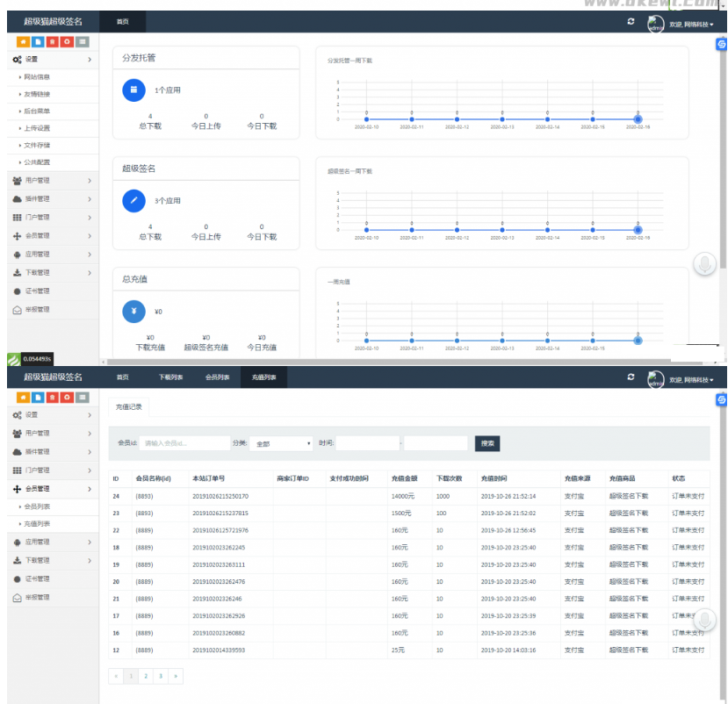This screenshot has height=704, width=728.
Task: Click the 会员id input field
Action: tap(184, 444)
